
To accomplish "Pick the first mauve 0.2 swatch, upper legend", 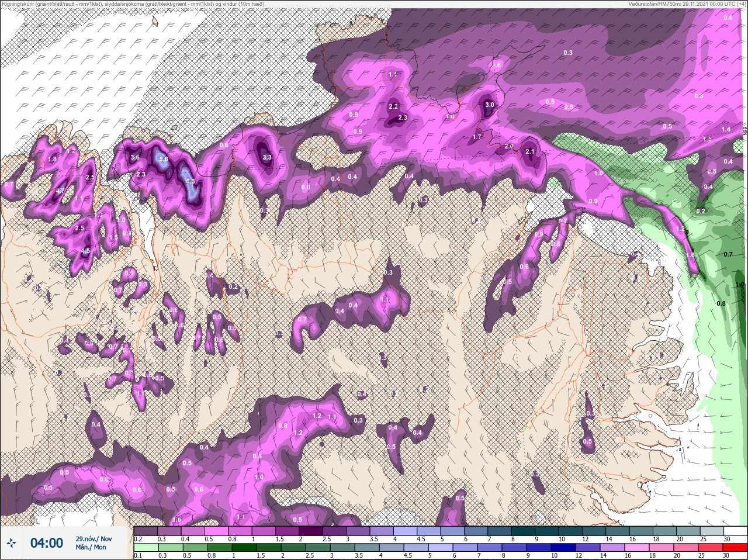I will click(x=146, y=531).
